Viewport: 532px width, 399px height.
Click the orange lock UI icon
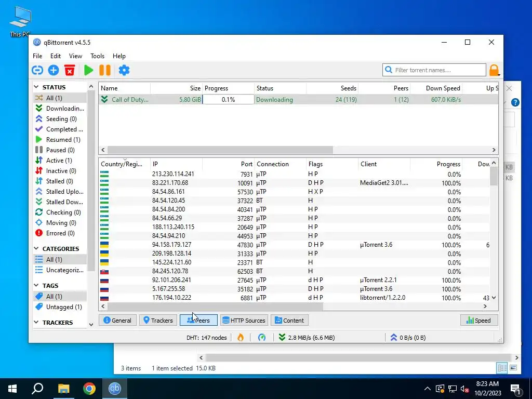(x=494, y=70)
